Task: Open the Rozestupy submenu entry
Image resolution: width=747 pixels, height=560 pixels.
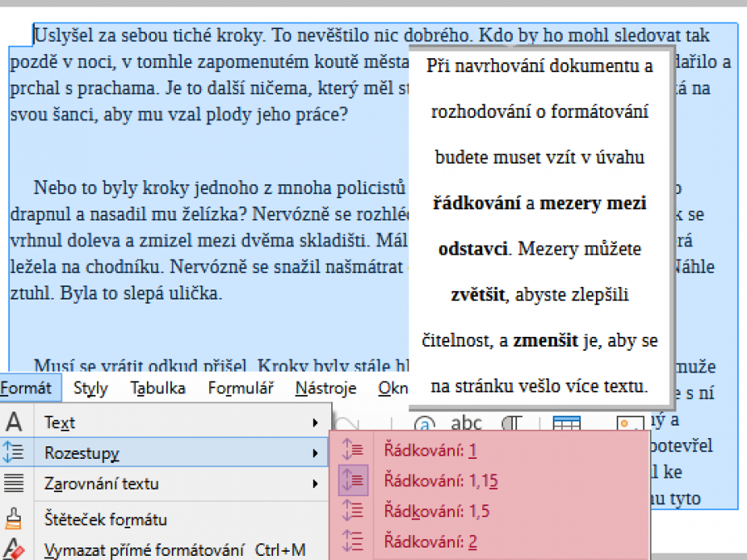Action: click(165, 452)
